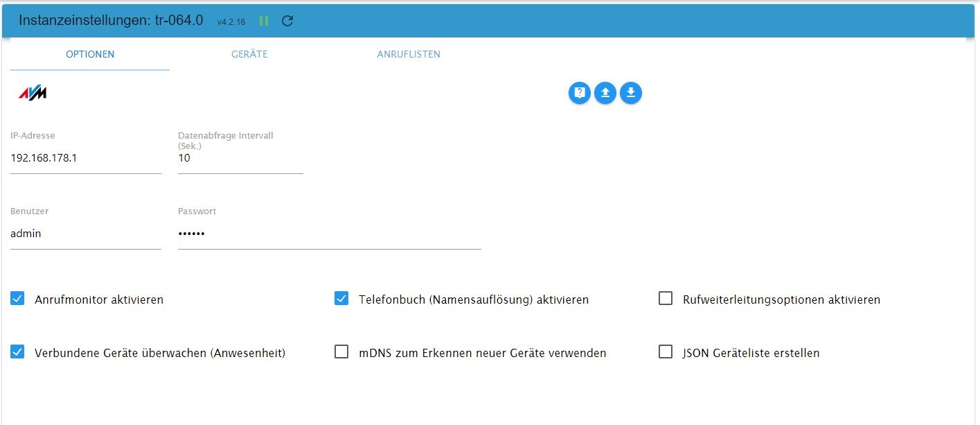Enable Rufweiterleitungsoptionen aktivieren
Image resolution: width=980 pixels, height=425 pixels.
[666, 299]
